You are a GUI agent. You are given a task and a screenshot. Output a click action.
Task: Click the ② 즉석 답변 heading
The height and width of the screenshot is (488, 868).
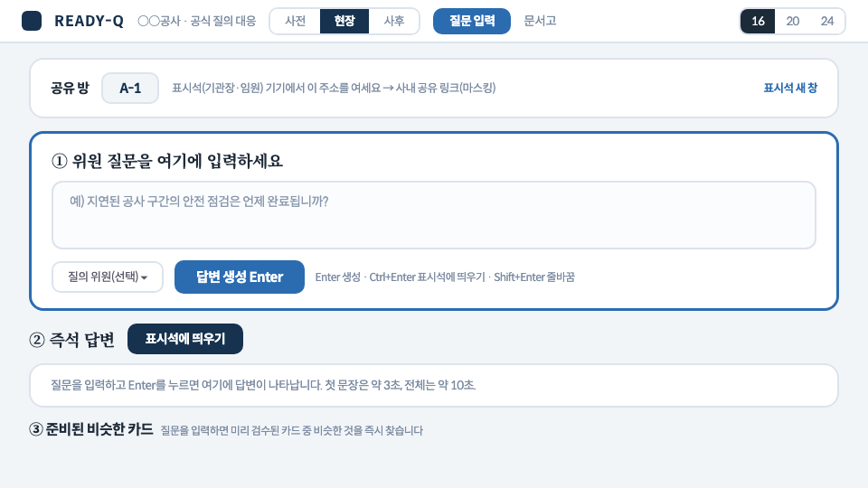tap(72, 339)
